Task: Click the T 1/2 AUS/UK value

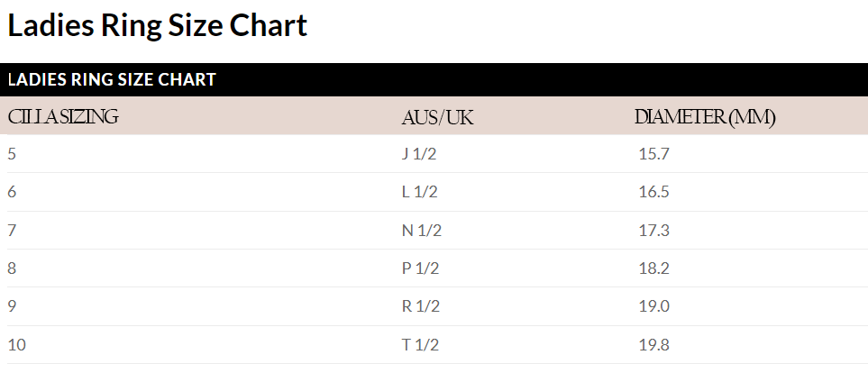Action: pyautogui.click(x=420, y=345)
